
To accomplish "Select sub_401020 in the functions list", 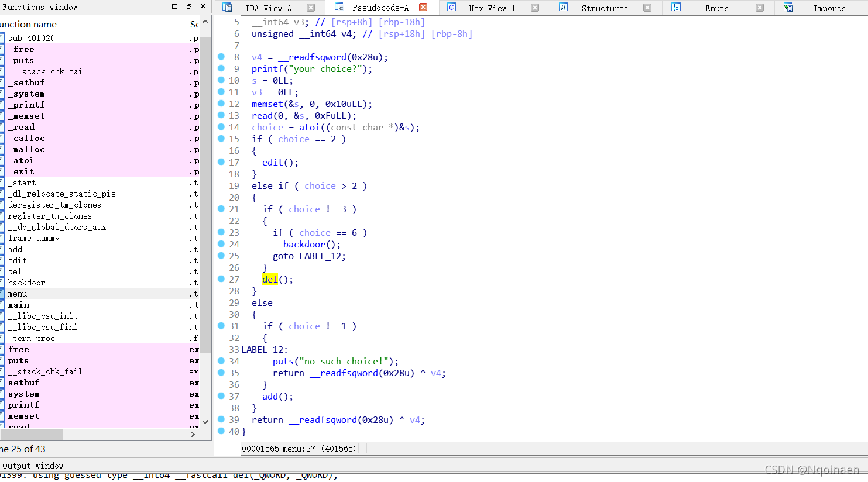I will (100, 38).
